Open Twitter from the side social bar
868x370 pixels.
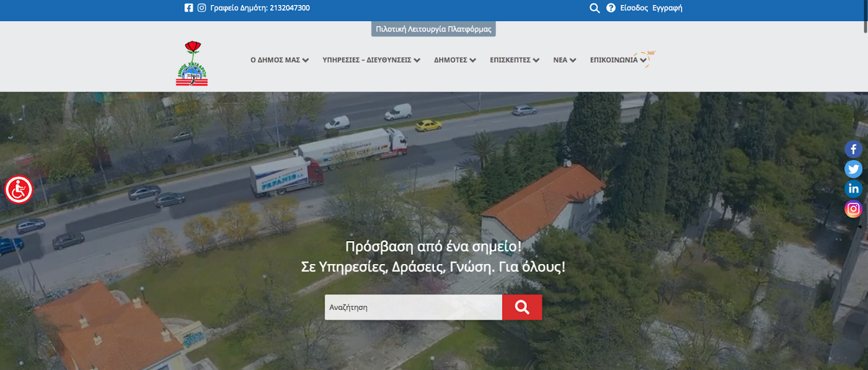point(854,169)
